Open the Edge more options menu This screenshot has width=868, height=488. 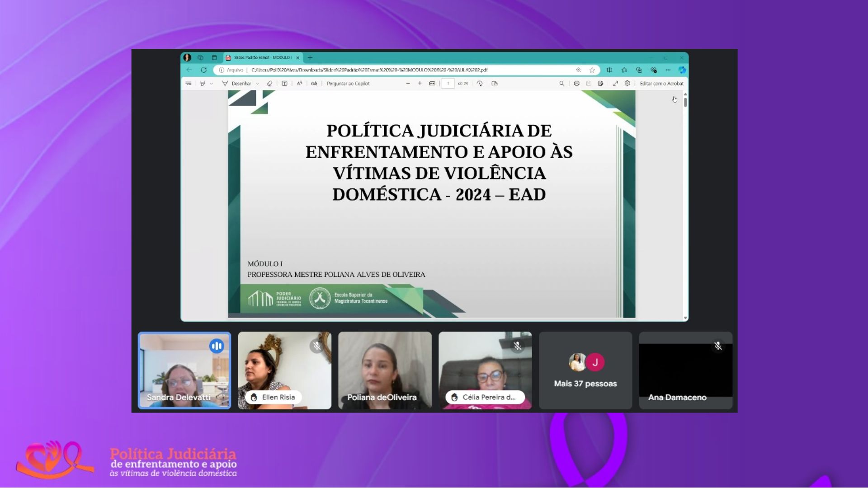(668, 70)
